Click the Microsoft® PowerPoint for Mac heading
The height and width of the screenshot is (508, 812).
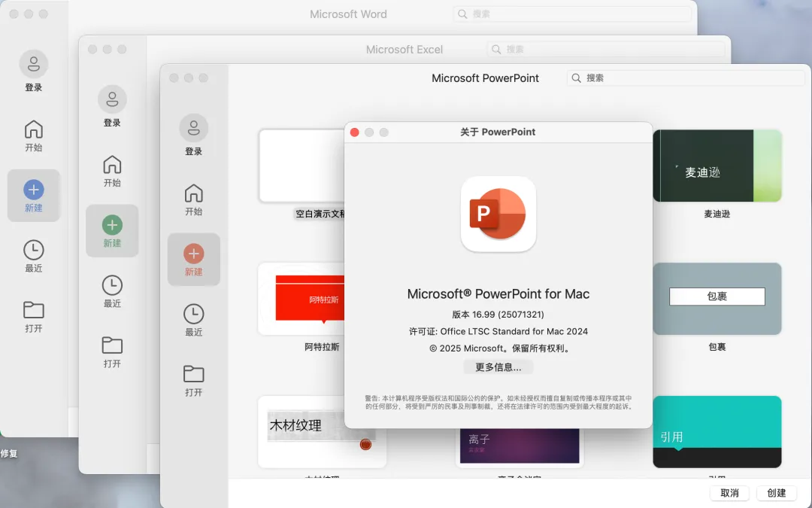click(498, 294)
